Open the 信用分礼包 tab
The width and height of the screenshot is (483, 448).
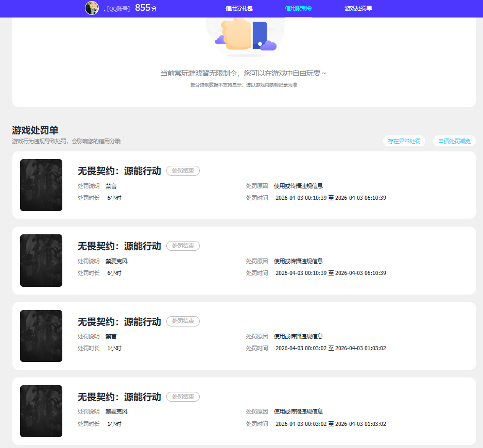pyautogui.click(x=239, y=8)
